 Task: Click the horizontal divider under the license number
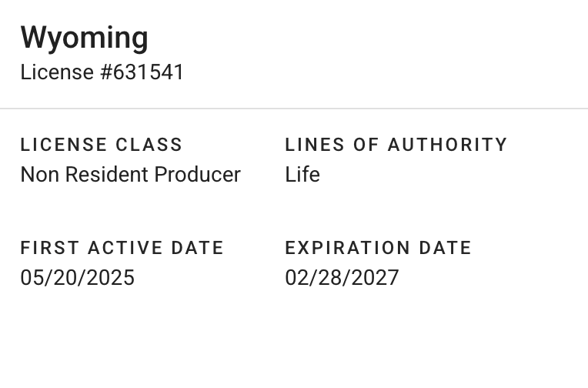[x=294, y=109]
